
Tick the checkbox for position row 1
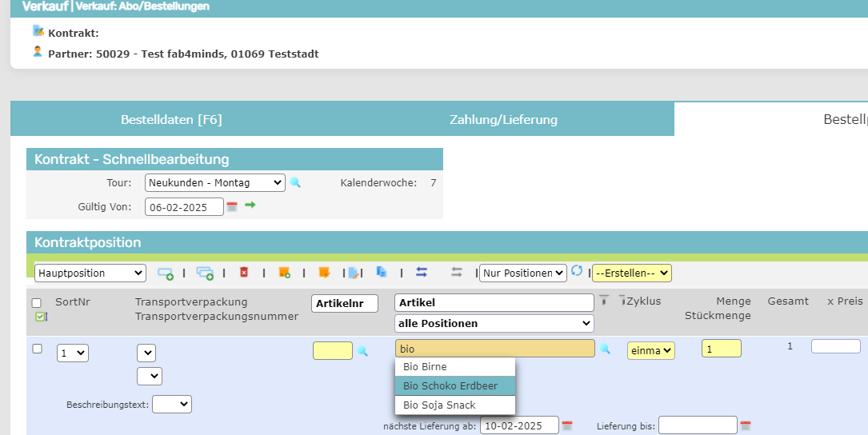37,349
